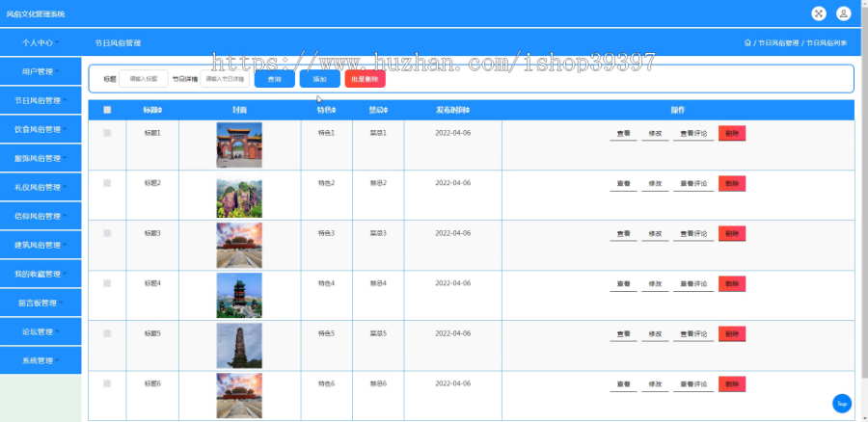
Task: Click the 节日风俗管理 breadcrumb link
Action: click(777, 42)
